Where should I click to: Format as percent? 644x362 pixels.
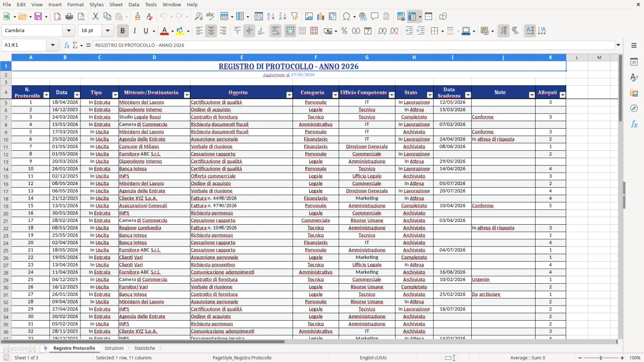(344, 31)
